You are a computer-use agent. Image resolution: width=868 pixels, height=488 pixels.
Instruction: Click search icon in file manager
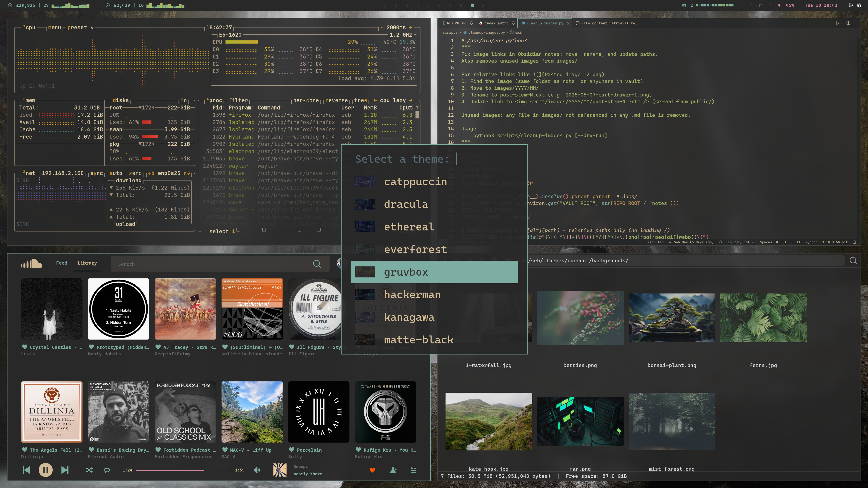coord(853,260)
